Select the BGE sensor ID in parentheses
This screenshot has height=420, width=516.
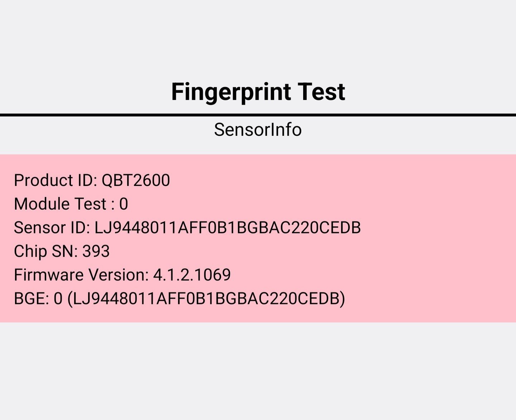(206, 299)
